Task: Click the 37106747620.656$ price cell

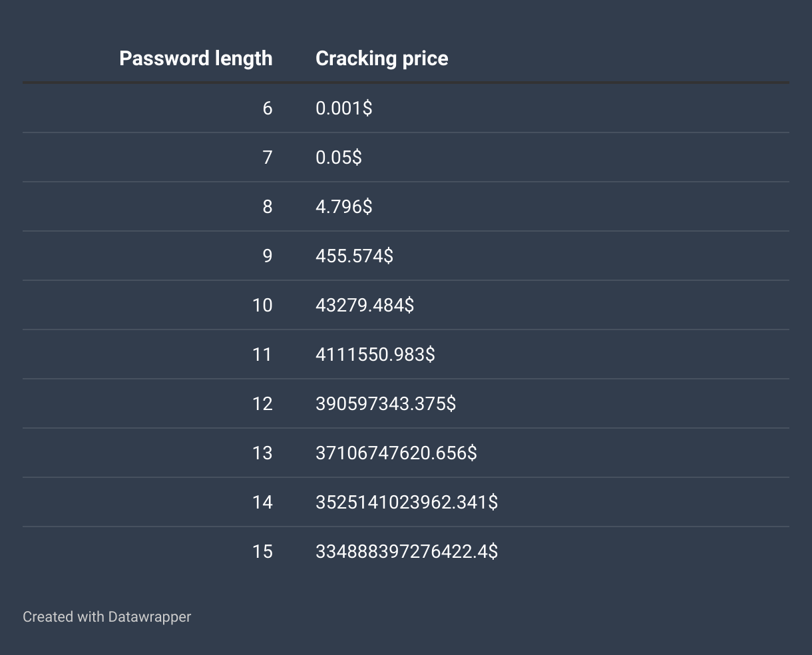Action: [396, 453]
